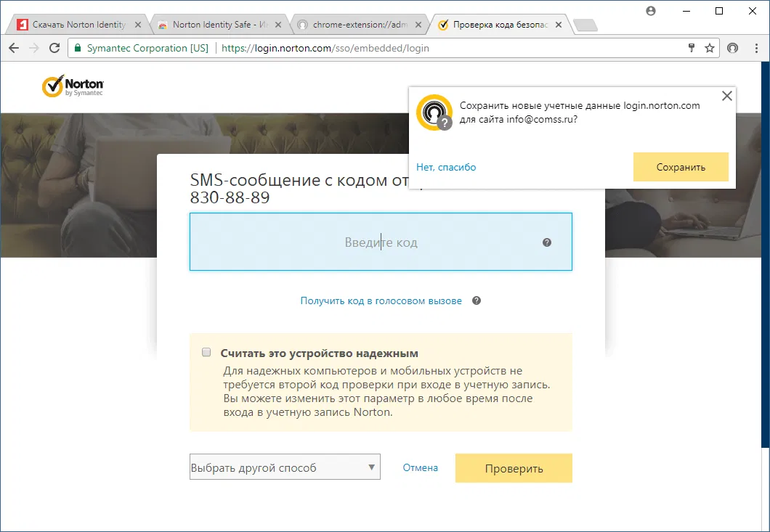Image resolution: width=770 pixels, height=532 pixels.
Task: Close the save credentials popup
Action: pos(727,96)
